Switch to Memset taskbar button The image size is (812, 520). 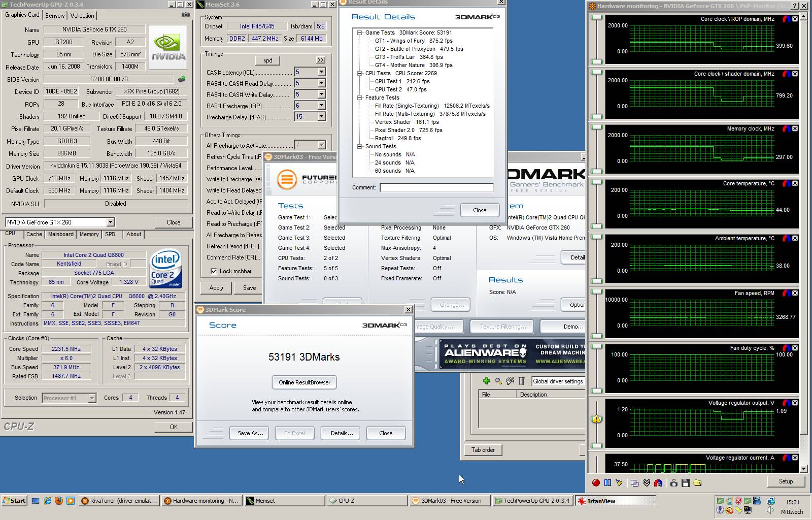[284, 501]
